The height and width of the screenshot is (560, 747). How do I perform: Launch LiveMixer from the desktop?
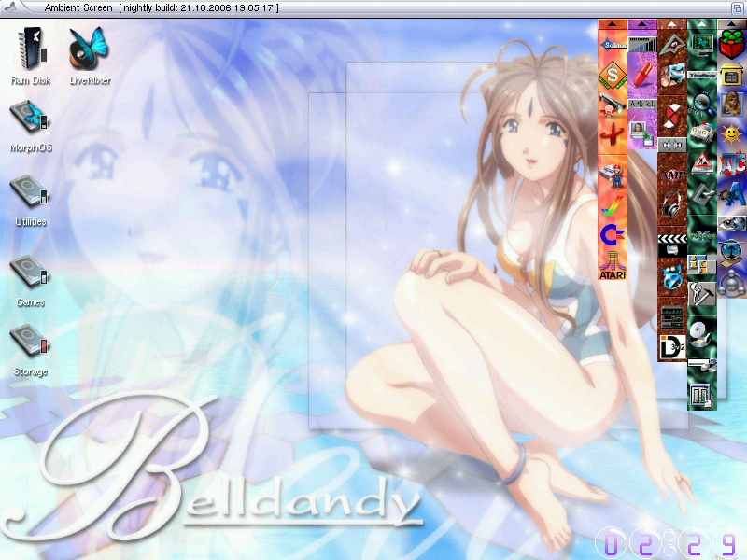90,55
